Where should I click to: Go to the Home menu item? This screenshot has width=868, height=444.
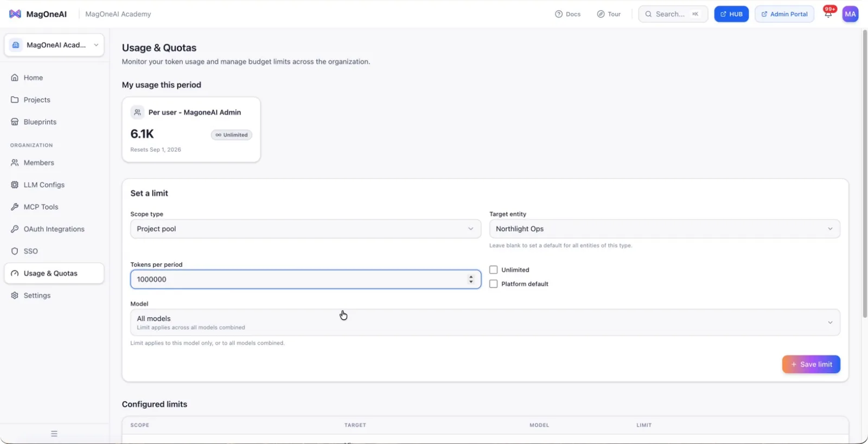(x=54, y=78)
